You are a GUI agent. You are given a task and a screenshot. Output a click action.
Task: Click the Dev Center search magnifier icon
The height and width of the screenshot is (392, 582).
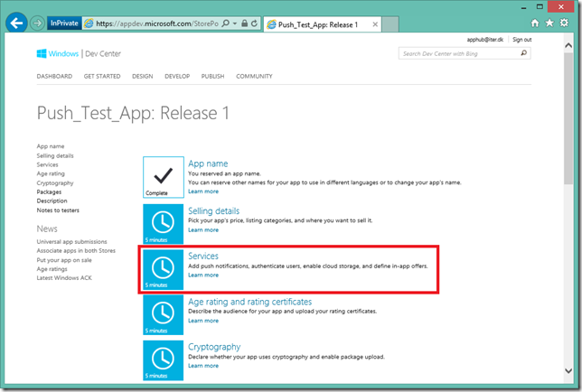(x=524, y=53)
